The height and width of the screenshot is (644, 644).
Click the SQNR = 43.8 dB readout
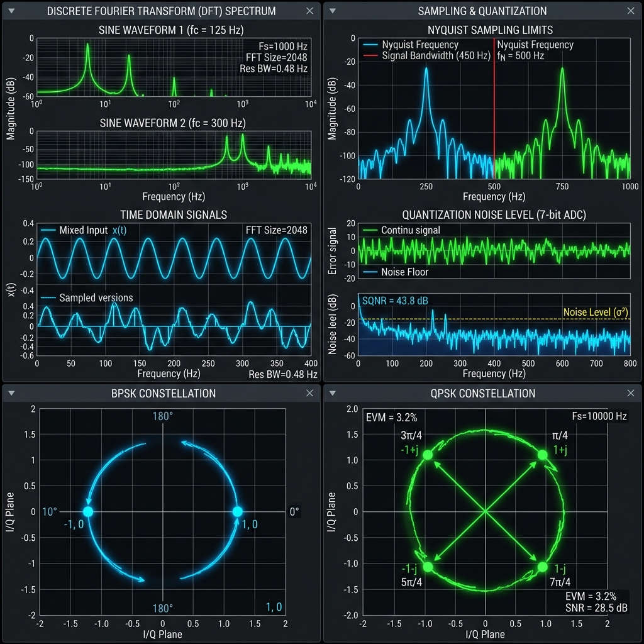tap(395, 301)
